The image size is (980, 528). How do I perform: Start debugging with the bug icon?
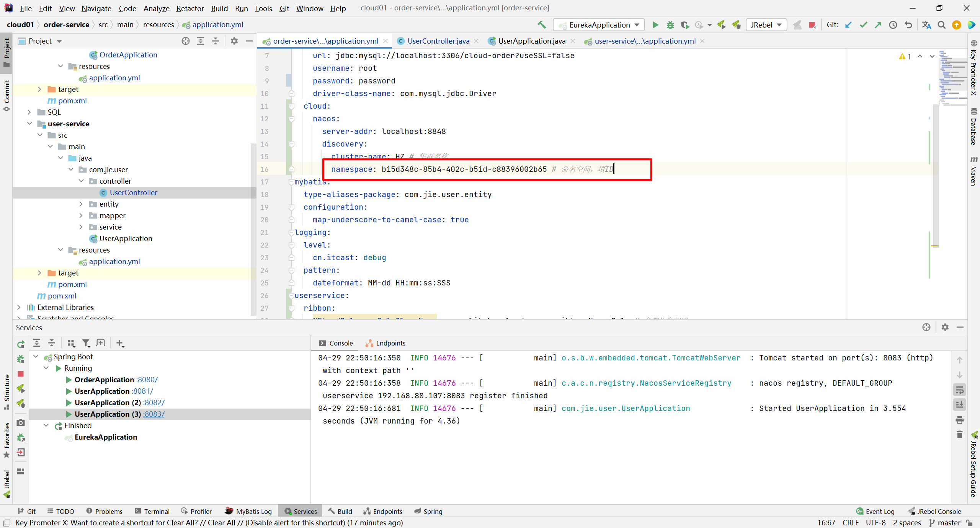670,25
